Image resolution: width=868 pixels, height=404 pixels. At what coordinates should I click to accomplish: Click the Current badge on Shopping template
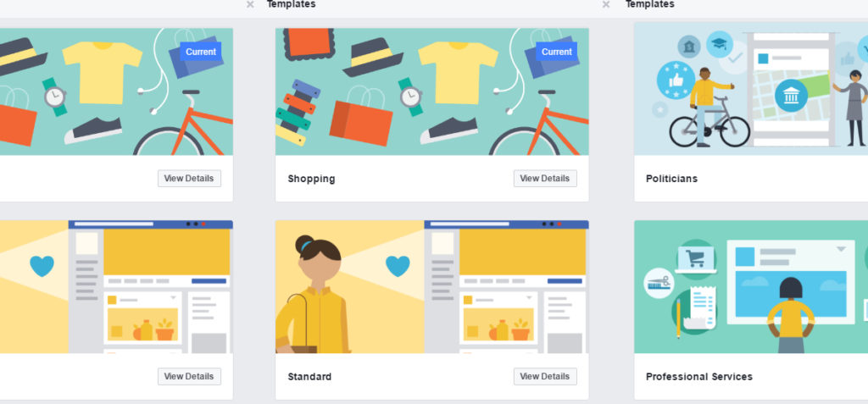556,52
